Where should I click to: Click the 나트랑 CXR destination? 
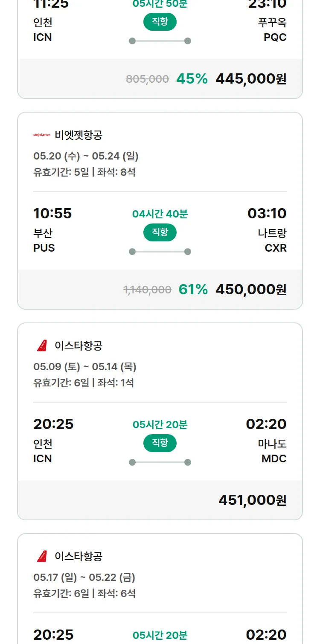coord(272,240)
